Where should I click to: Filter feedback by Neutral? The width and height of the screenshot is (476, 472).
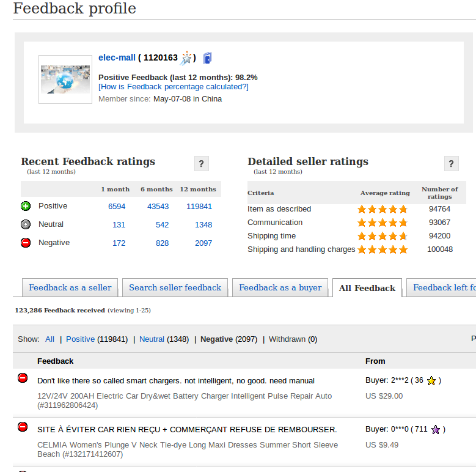pyautogui.click(x=152, y=339)
